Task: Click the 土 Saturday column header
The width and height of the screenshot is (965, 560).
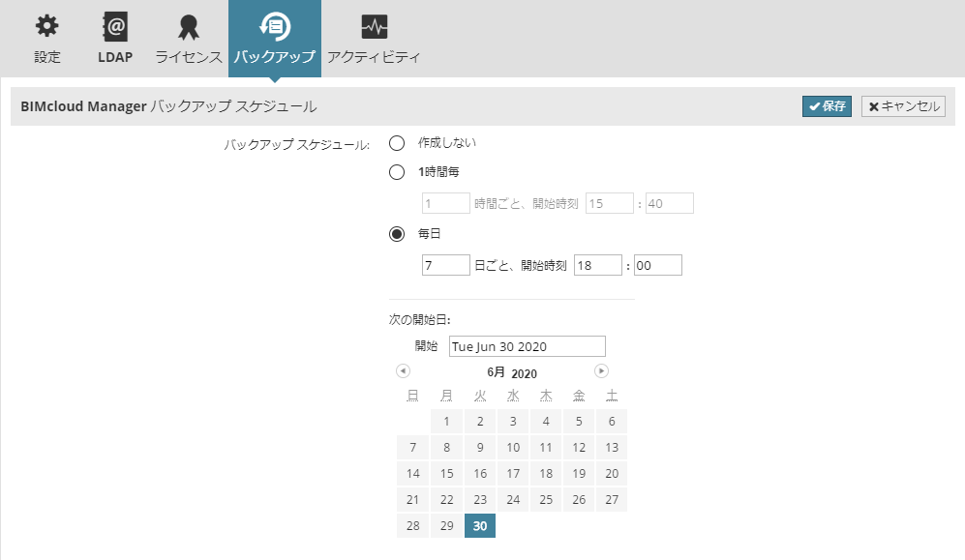Action: point(612,396)
